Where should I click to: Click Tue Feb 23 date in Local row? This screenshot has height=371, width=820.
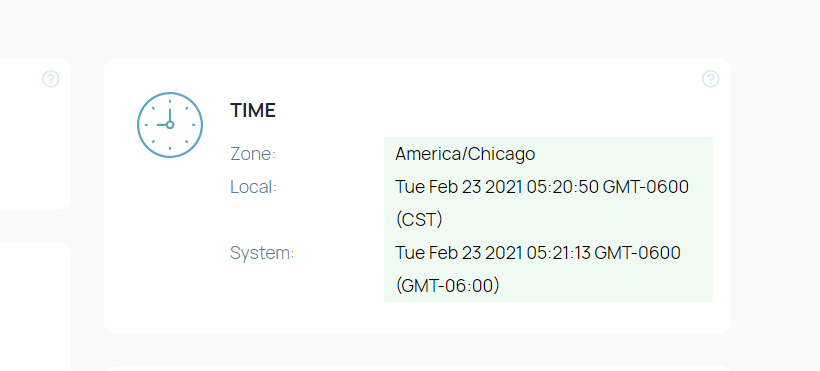[438, 187]
